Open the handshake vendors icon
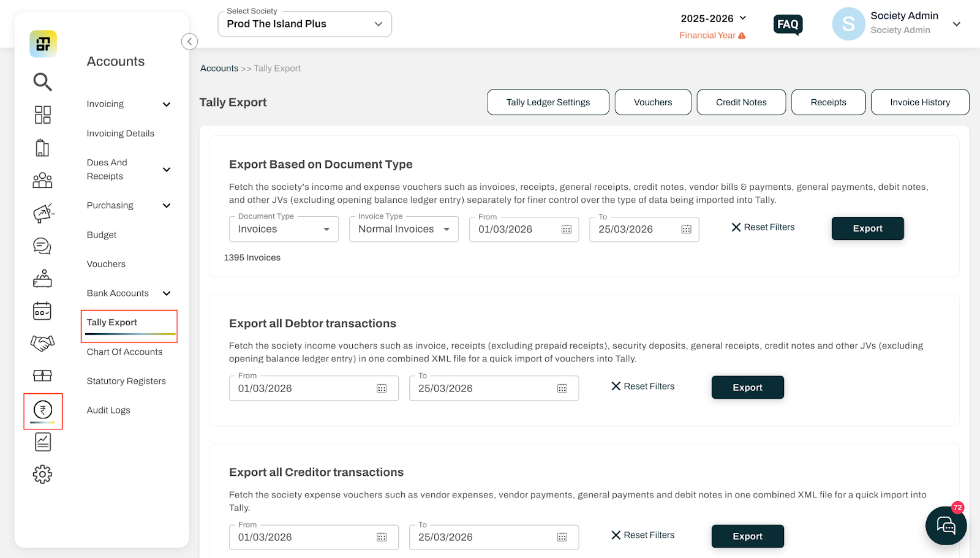980x558 pixels. 42,343
